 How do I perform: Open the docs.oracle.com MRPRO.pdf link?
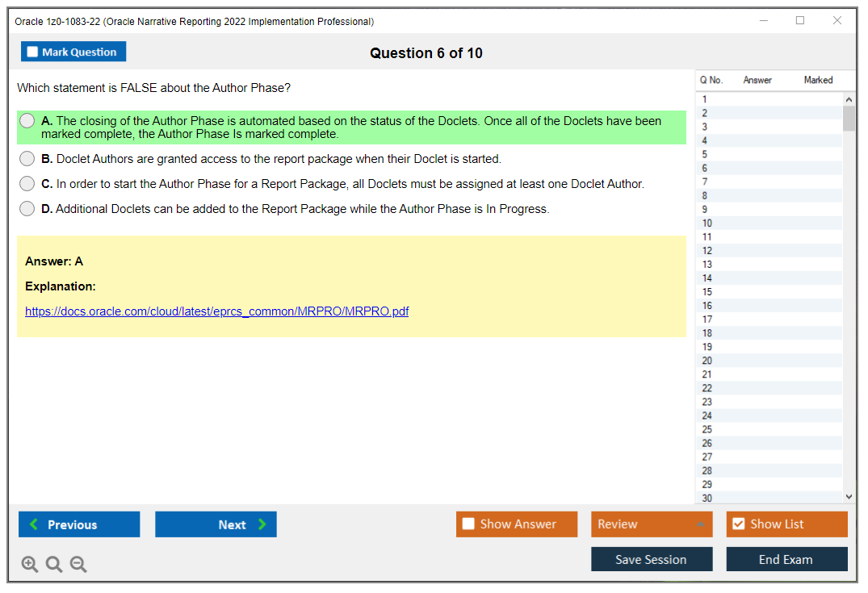point(216,311)
